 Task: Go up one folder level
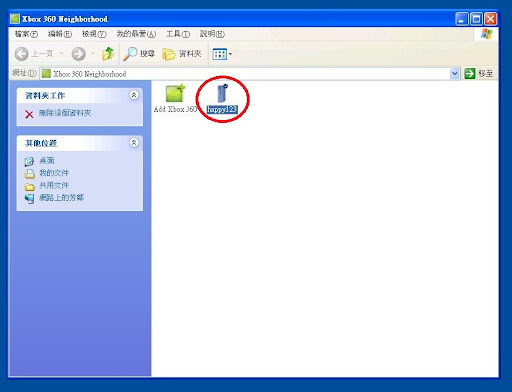coord(108,54)
